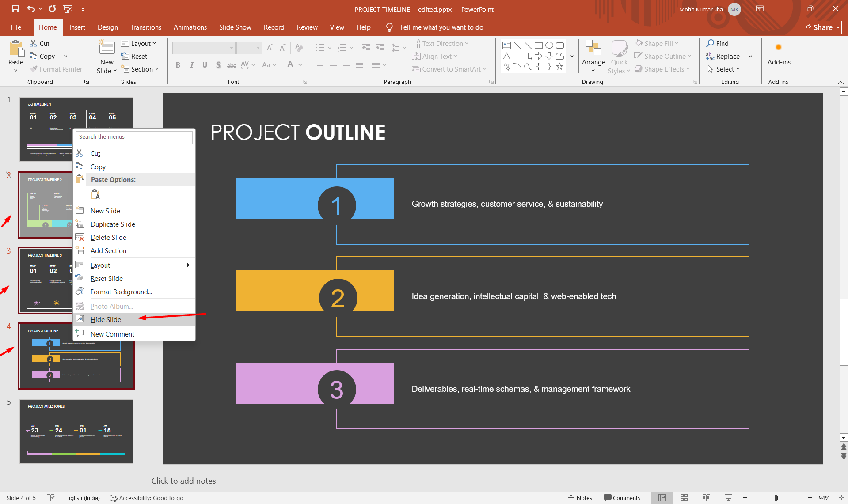Choose Hide Slide from context menu
This screenshot has height=504, width=848.
134,319
